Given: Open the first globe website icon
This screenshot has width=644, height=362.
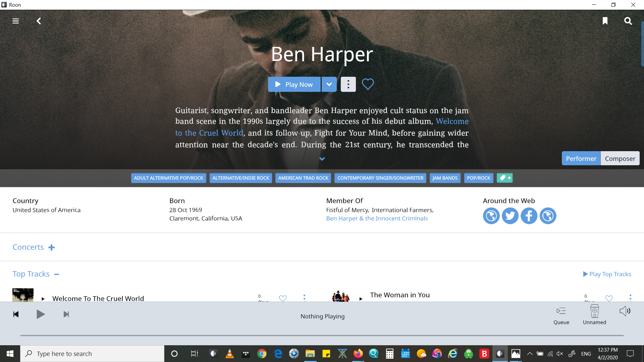Looking at the screenshot, I should click(x=491, y=216).
